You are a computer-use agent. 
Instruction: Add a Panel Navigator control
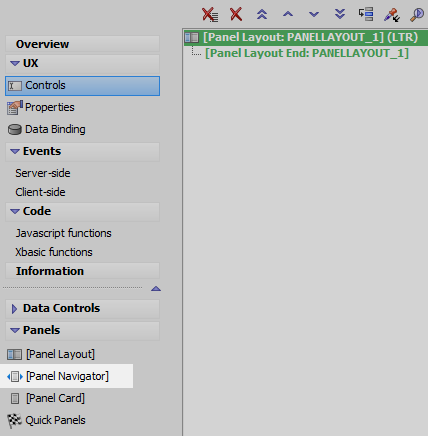66,376
